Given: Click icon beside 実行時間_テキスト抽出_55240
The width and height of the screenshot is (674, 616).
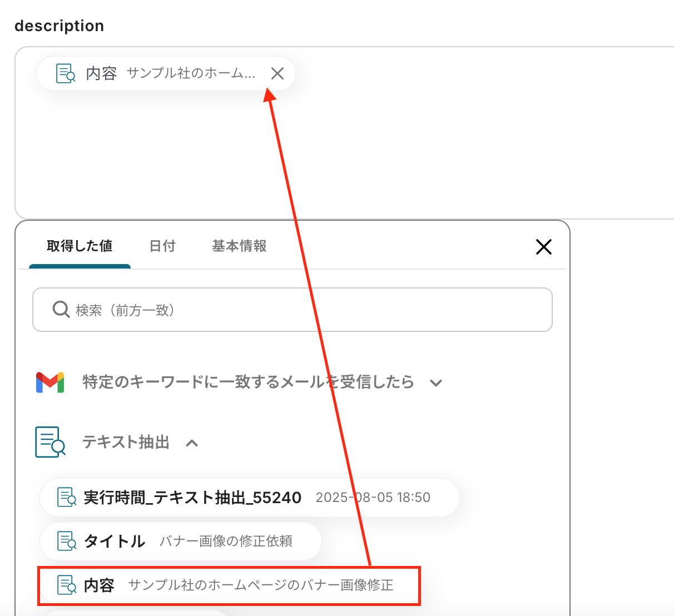Looking at the screenshot, I should [67, 497].
